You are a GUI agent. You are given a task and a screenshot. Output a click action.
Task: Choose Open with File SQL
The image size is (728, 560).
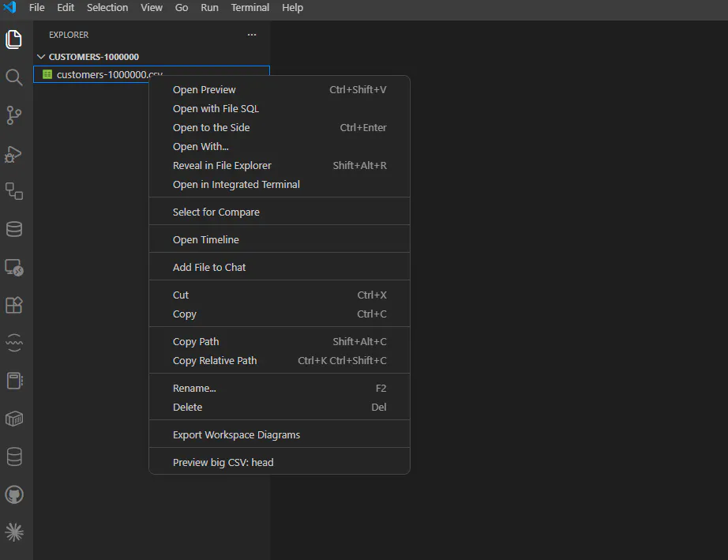pos(279,109)
